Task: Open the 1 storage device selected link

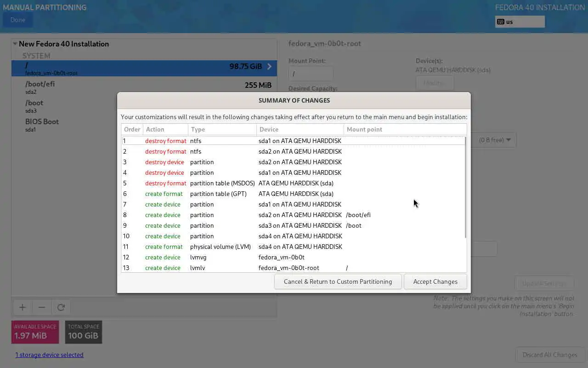Action: 50,355
